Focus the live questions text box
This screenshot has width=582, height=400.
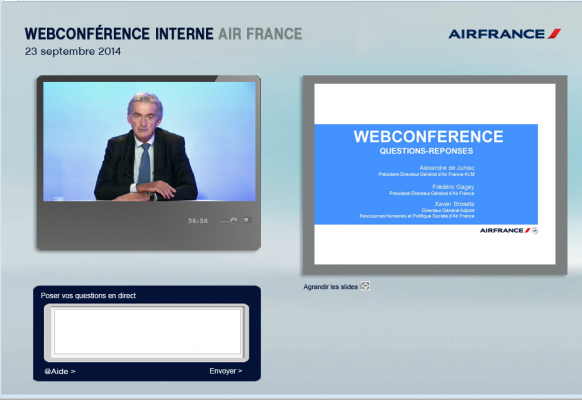tap(147, 332)
